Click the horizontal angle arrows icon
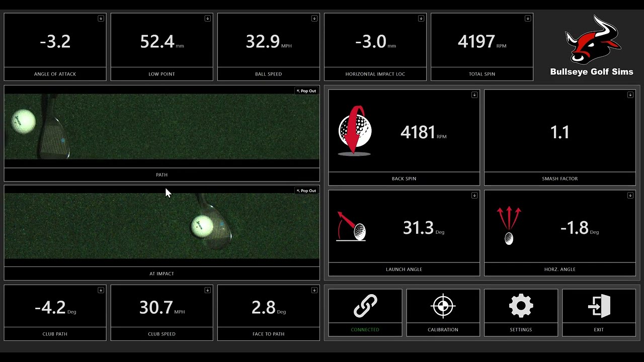This screenshot has width=644, height=362. (509, 226)
